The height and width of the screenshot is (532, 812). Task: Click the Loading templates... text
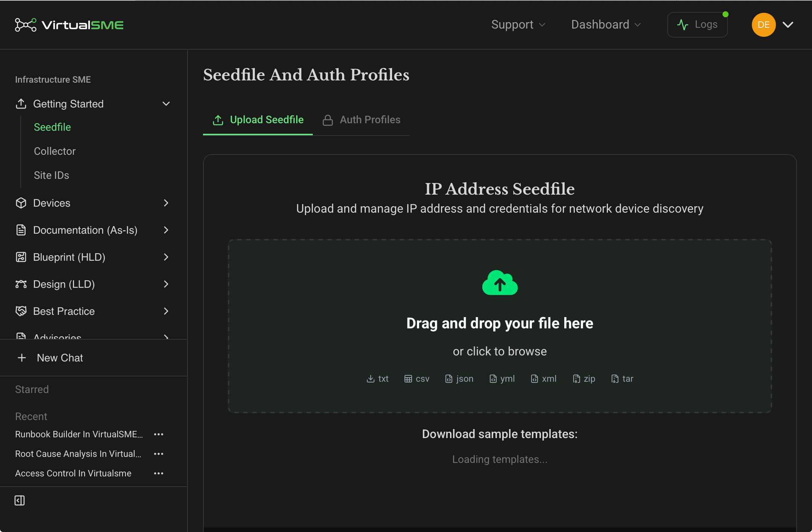pyautogui.click(x=500, y=459)
